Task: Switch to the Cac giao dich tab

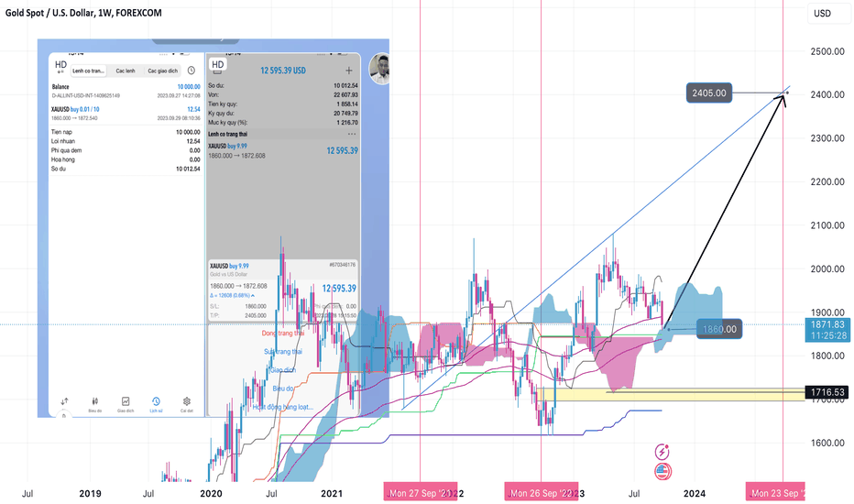Action: click(x=163, y=71)
